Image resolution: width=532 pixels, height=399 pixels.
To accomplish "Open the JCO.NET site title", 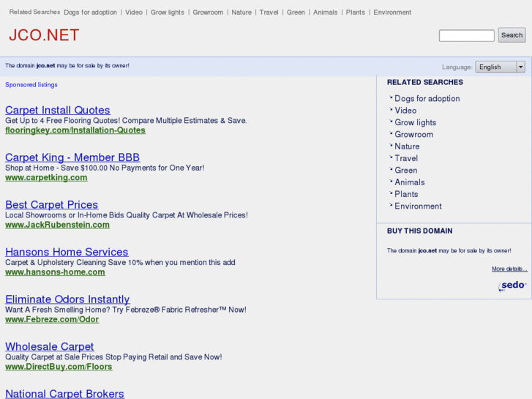I will 44,35.
